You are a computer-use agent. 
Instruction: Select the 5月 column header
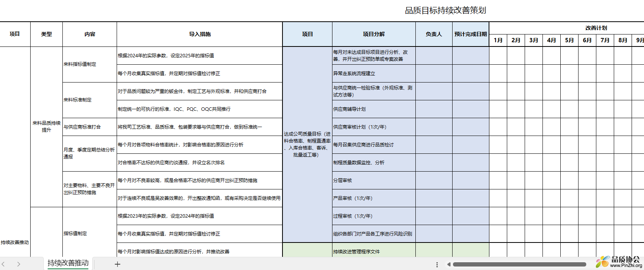570,40
